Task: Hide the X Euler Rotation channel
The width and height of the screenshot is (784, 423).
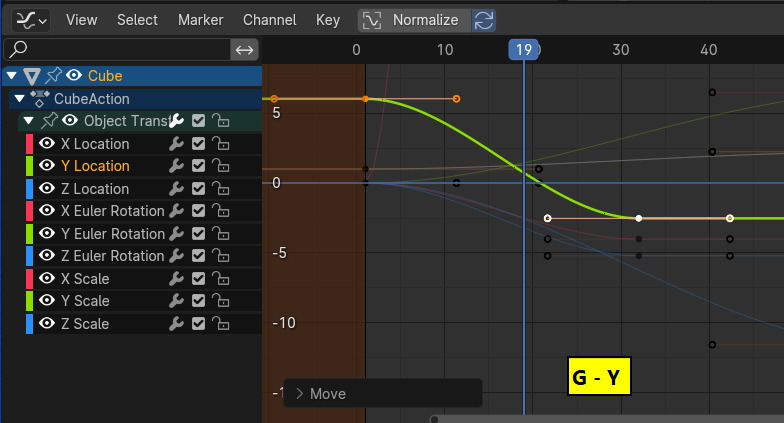Action: coord(47,210)
